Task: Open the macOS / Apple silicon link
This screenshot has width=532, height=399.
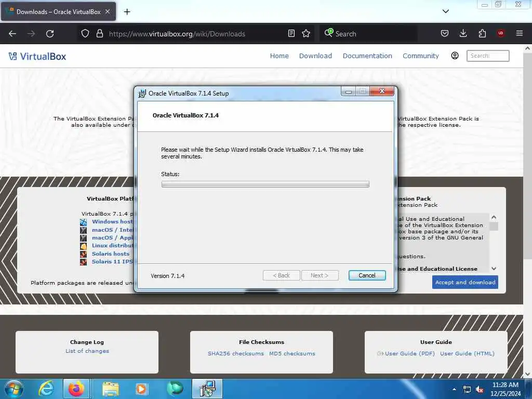Action: coord(113,238)
